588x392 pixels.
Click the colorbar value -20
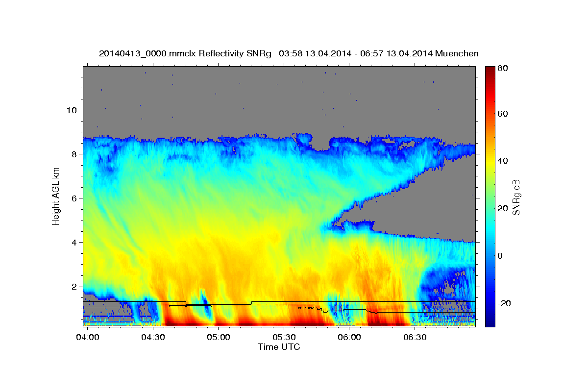click(x=505, y=304)
